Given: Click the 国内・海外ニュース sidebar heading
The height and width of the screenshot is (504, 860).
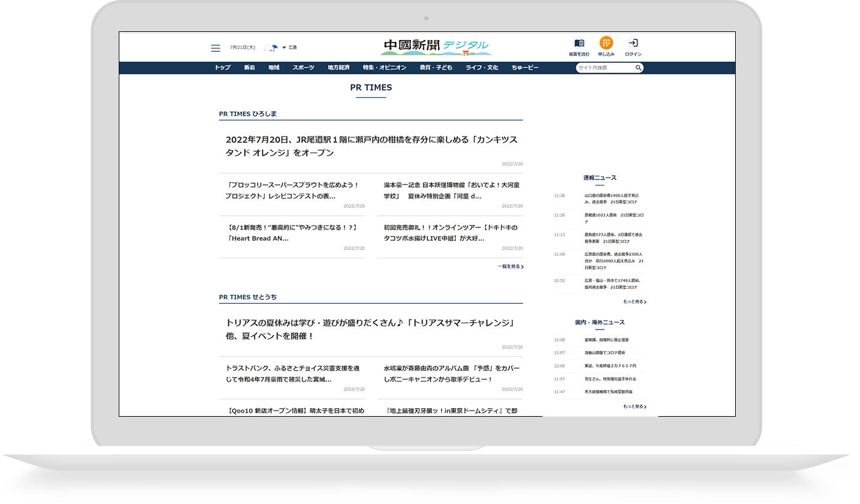Looking at the screenshot, I should (600, 322).
